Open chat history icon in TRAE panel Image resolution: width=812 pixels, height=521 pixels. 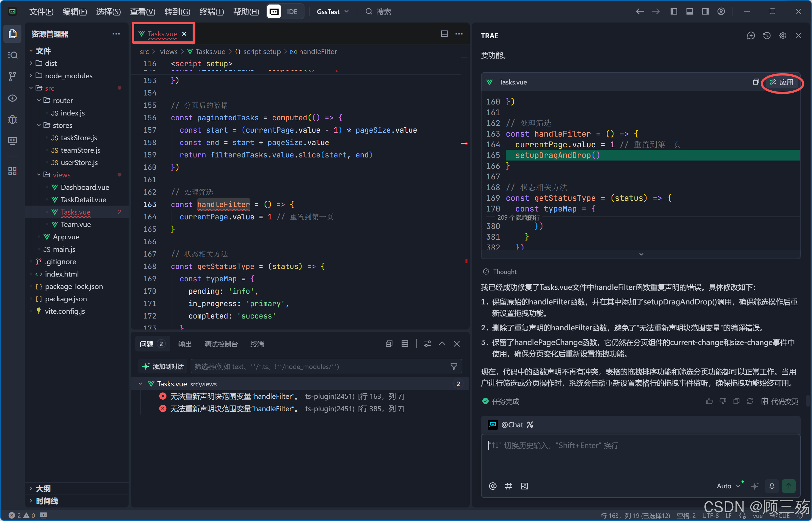pyautogui.click(x=767, y=35)
